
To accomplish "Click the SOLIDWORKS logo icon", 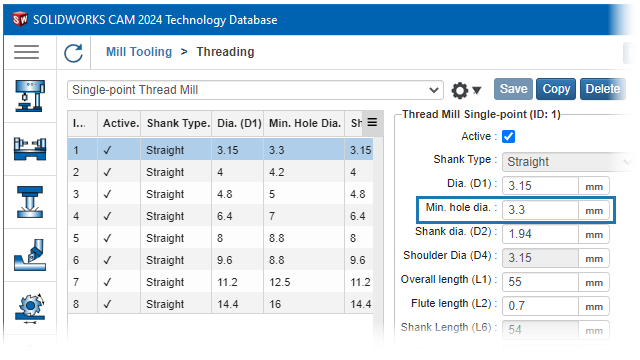I will pos(20,19).
